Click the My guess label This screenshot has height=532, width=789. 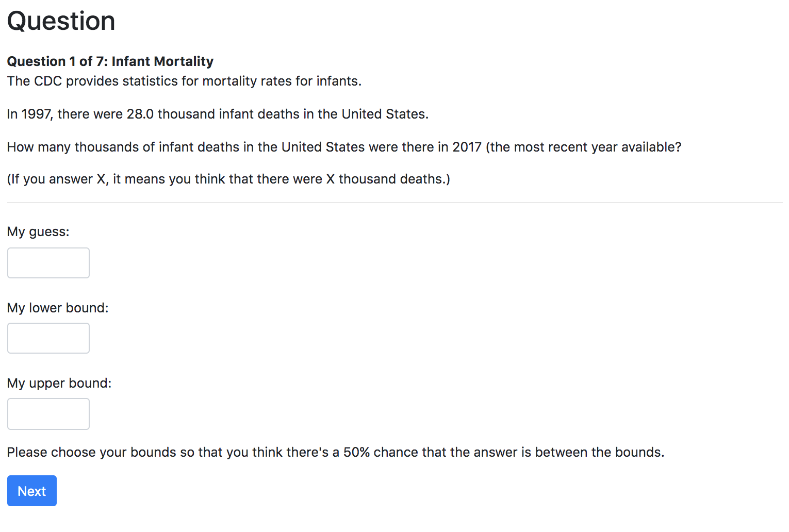pos(38,231)
